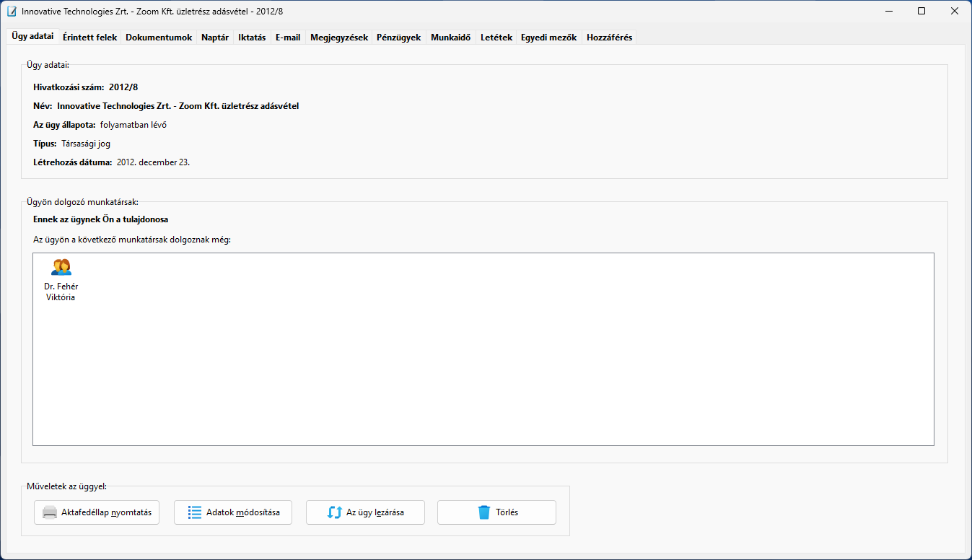Open the Egyedi mezők tab
This screenshot has width=972, height=560.
548,38
